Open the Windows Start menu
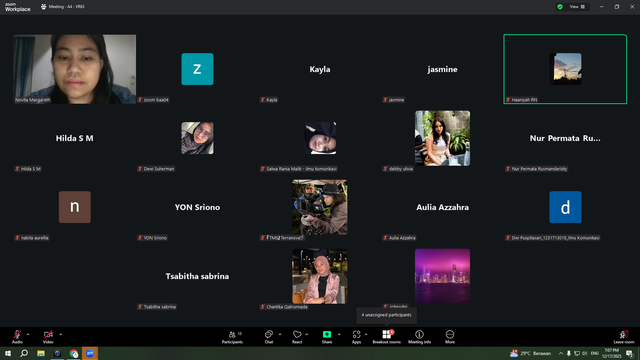 (x=8, y=353)
